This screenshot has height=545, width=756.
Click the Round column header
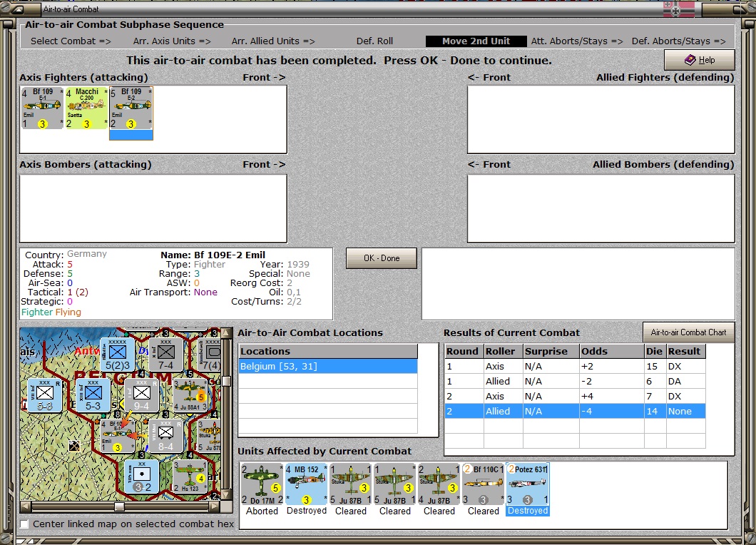[x=464, y=351]
